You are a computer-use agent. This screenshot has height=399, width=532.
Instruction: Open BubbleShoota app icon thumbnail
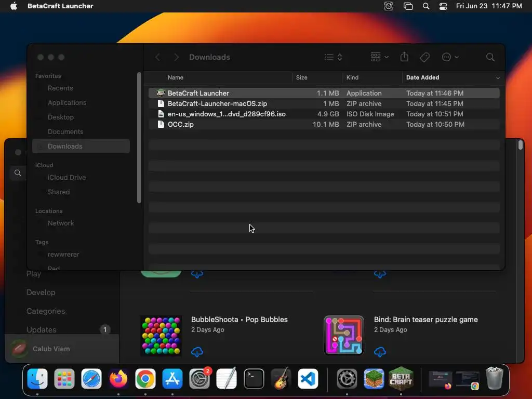161,336
